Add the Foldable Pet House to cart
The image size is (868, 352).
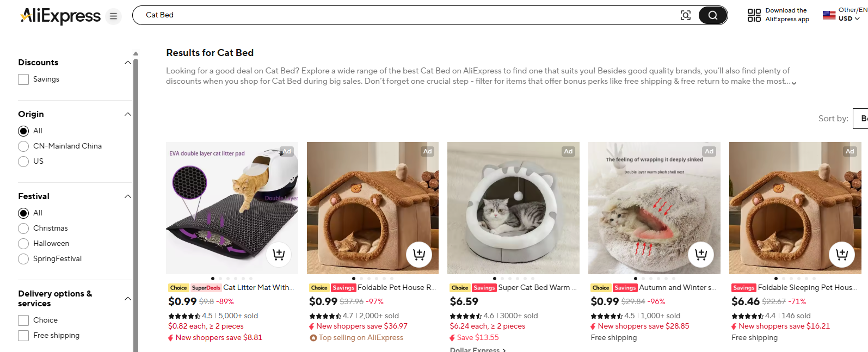[419, 254]
